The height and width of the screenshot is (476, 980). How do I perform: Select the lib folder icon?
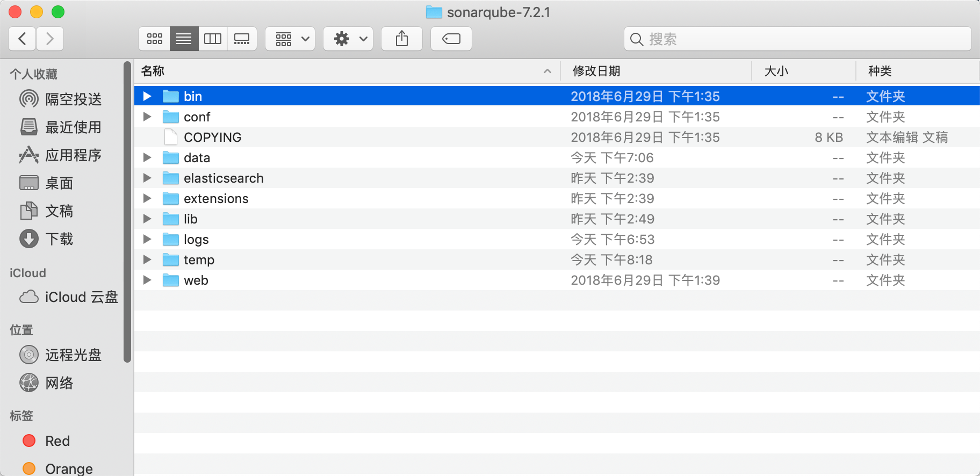pos(171,219)
